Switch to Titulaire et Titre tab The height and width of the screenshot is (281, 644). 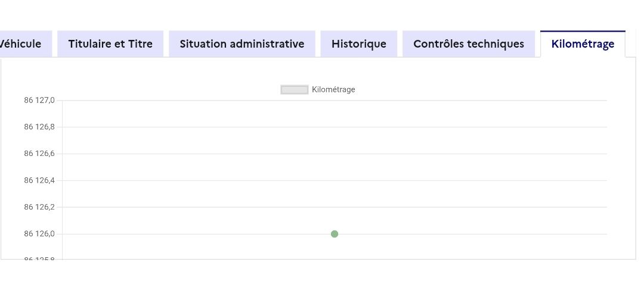(110, 44)
